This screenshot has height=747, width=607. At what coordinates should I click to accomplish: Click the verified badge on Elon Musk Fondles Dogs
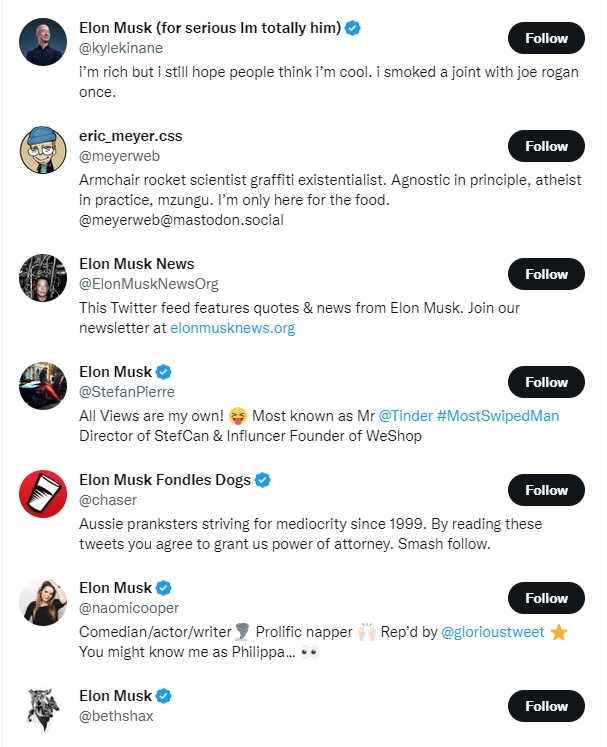coord(263,480)
